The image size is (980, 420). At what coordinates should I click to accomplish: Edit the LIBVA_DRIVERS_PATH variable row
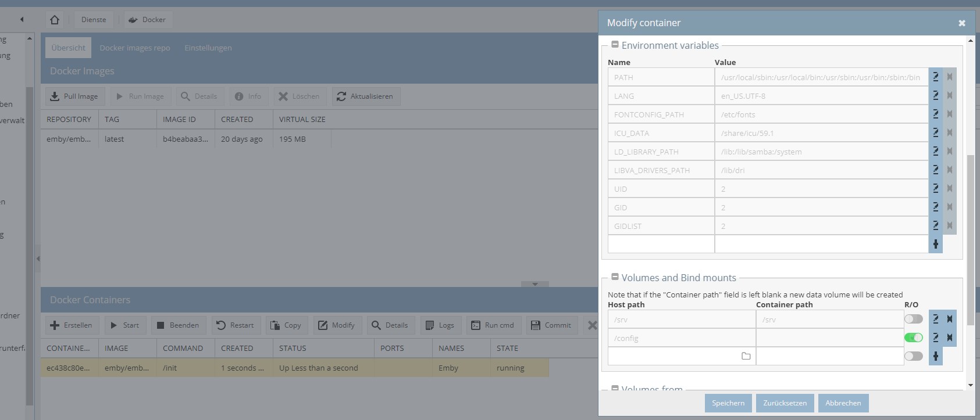click(936, 170)
